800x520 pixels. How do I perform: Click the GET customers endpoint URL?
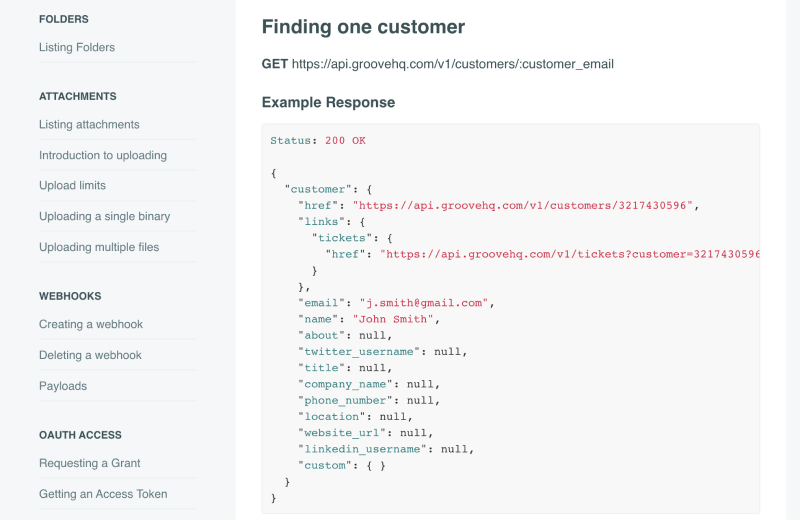tap(452, 64)
